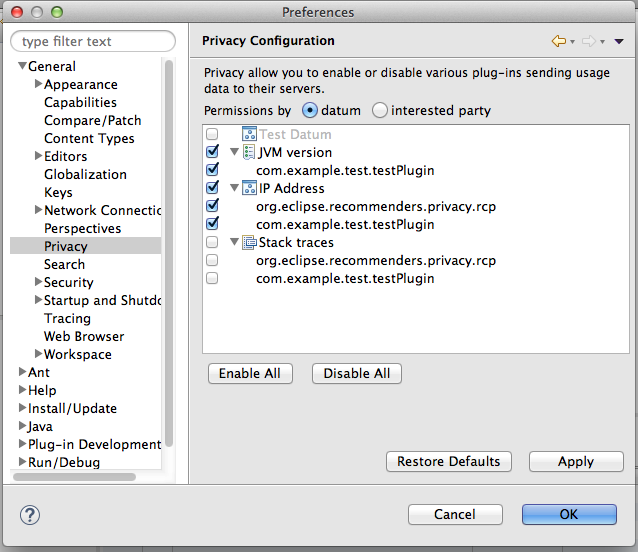Expand the Java preferences node
The width and height of the screenshot is (638, 552).
coord(22,426)
